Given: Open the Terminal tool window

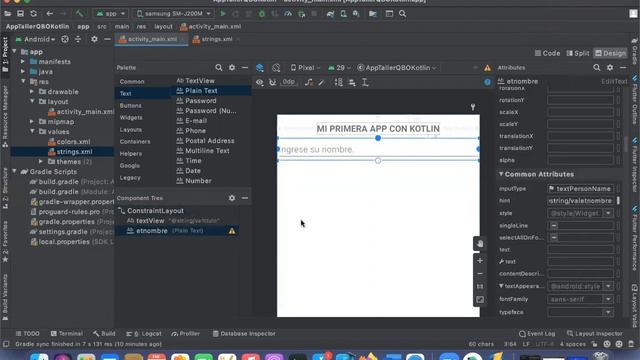Looking at the screenshot, I should point(67,333).
